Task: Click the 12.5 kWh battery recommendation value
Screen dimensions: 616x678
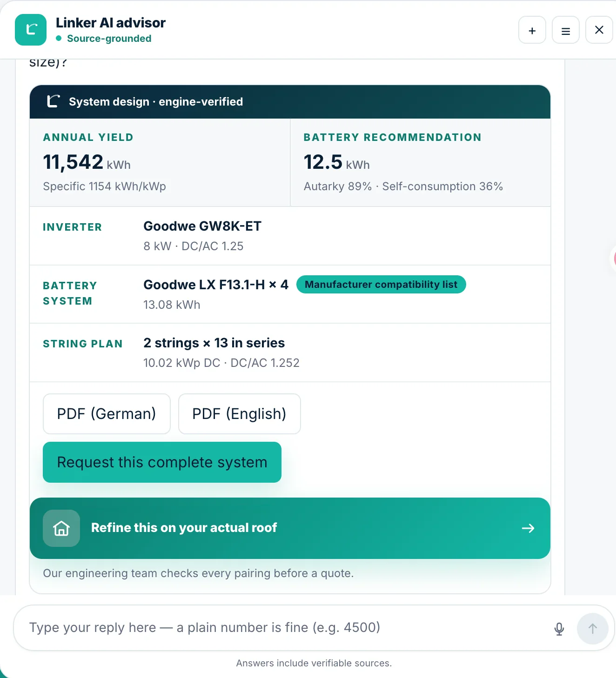Action: tap(337, 162)
